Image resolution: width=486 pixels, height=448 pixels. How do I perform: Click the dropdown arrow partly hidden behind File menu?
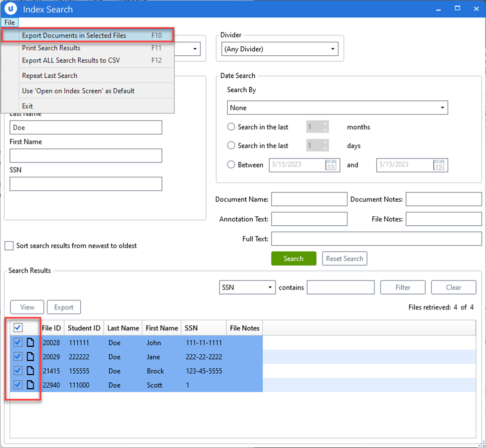point(194,49)
